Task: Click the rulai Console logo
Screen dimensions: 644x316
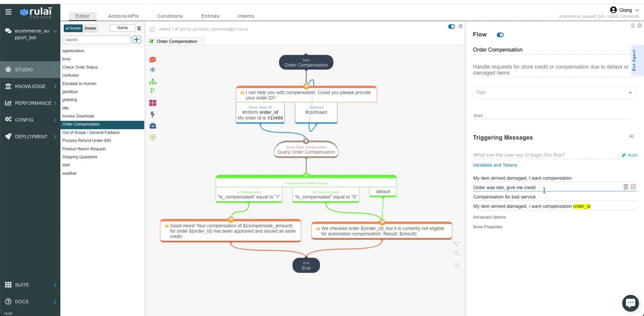Action: 36,13
